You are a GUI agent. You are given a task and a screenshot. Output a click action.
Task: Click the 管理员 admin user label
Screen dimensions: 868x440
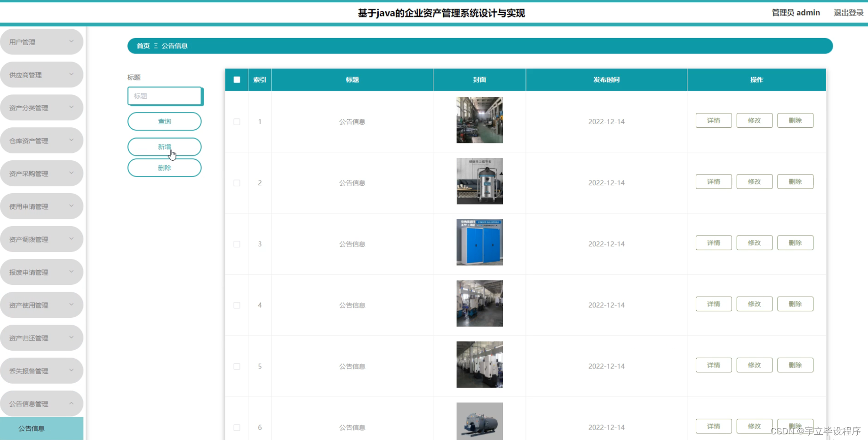point(796,13)
